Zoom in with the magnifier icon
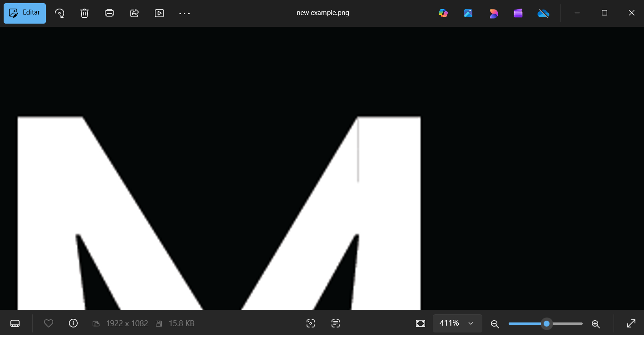This screenshot has height=337, width=644. (595, 324)
